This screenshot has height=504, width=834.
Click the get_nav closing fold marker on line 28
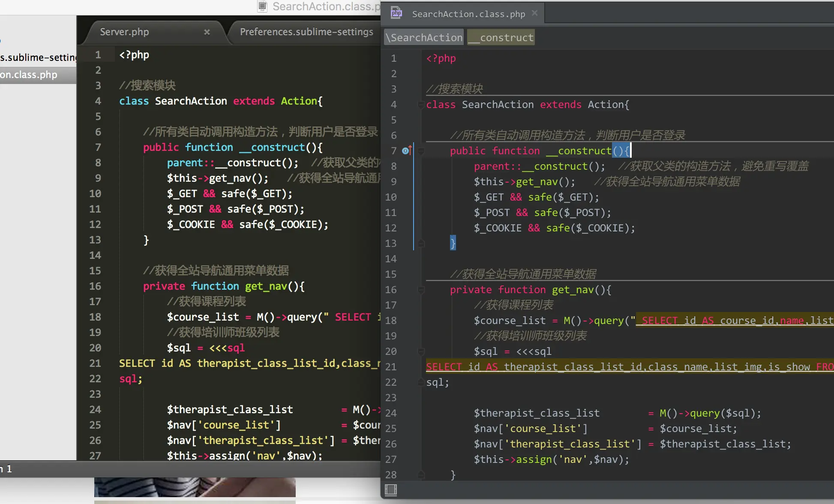point(421,474)
